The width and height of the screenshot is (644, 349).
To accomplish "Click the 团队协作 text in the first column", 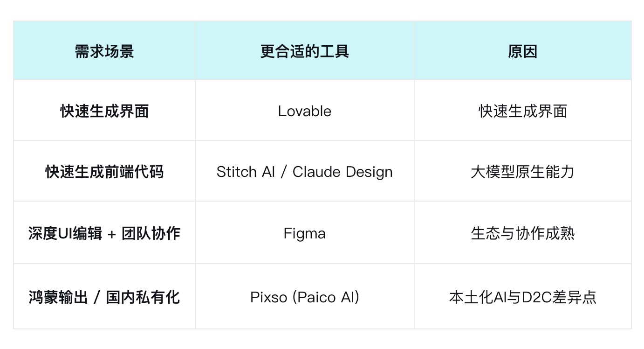I will tap(151, 233).
